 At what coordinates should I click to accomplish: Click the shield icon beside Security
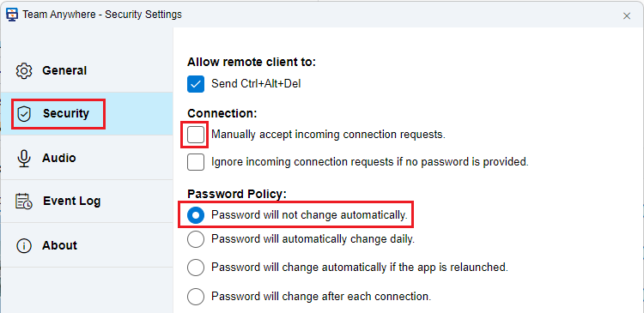pyautogui.click(x=25, y=114)
